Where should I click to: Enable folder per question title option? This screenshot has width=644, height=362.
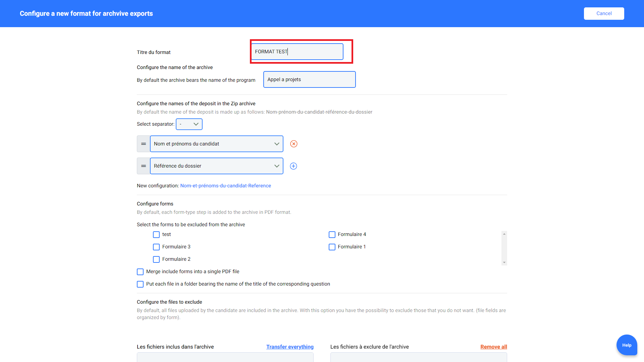[140, 284]
